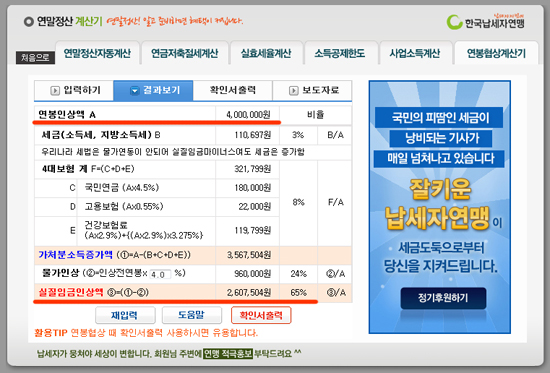Go back with the 처음으로 button
550x373 pixels.
click(35, 58)
